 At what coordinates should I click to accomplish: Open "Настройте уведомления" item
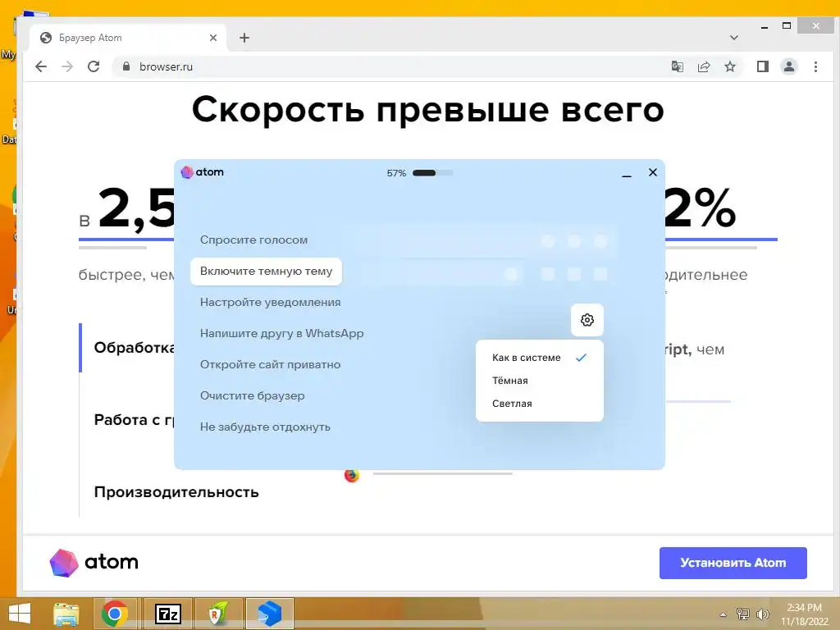pos(270,302)
